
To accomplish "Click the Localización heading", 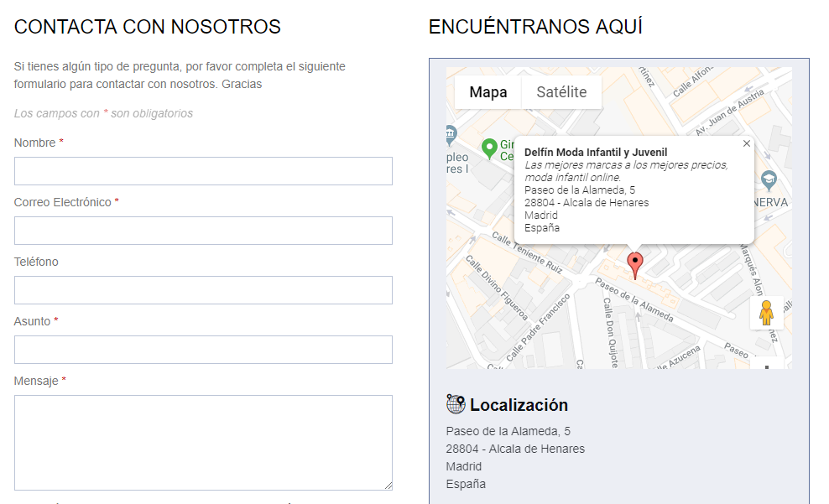I will (519, 405).
